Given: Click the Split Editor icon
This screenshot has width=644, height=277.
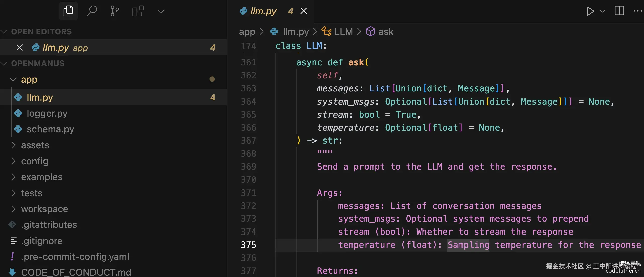Looking at the screenshot, I should pyautogui.click(x=619, y=11).
